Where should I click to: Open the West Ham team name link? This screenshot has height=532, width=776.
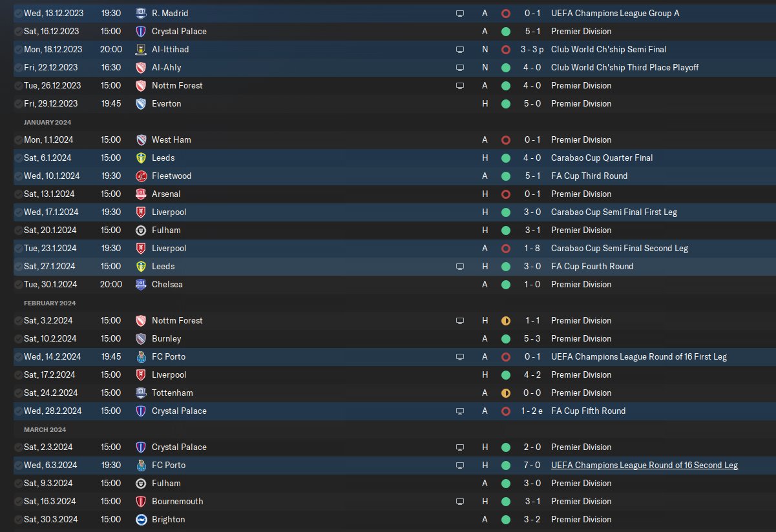pos(171,139)
